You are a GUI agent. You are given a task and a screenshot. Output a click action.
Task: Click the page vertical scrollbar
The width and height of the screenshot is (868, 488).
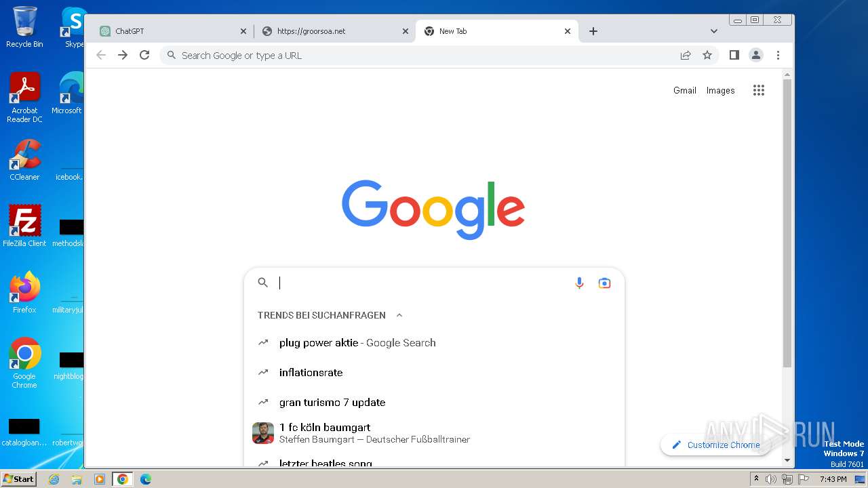(787, 224)
